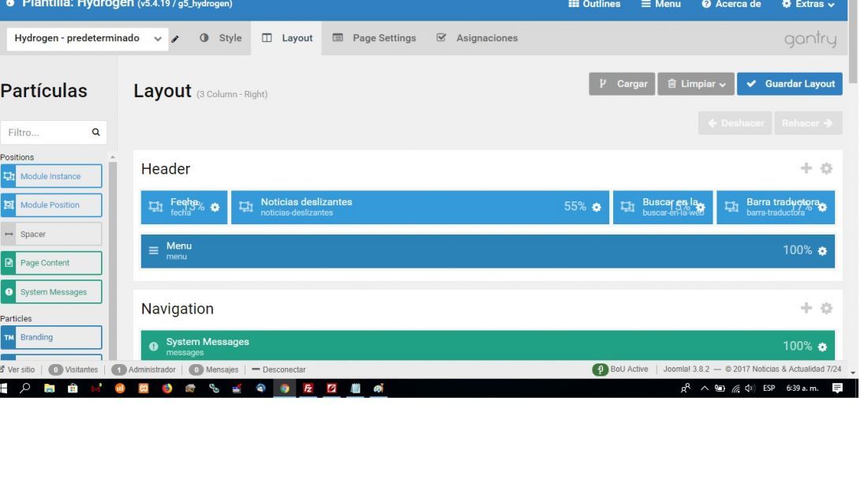Open Outlines in top bar
868x488 pixels.
[x=594, y=5]
